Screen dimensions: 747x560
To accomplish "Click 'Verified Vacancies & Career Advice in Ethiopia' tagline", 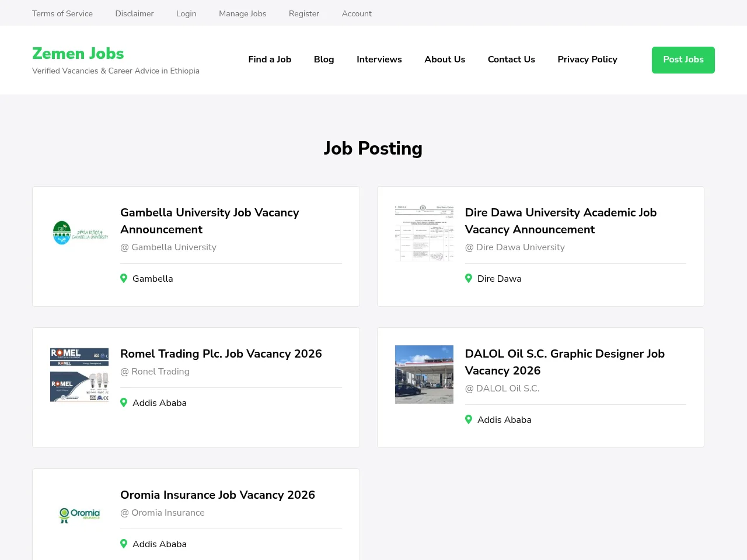I will (x=116, y=71).
